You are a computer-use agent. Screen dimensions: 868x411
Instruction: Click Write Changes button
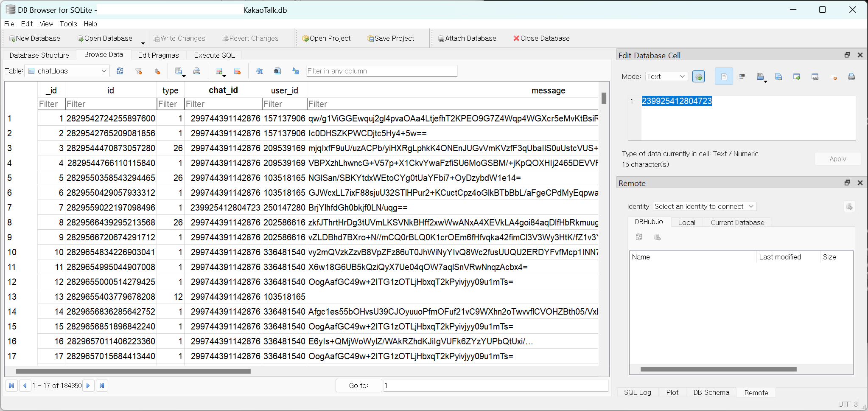(x=179, y=38)
